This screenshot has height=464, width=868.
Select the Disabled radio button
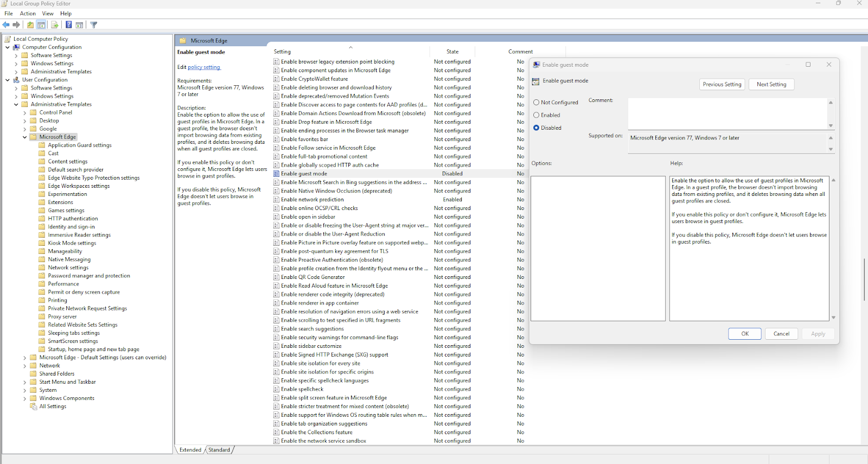tap(537, 128)
